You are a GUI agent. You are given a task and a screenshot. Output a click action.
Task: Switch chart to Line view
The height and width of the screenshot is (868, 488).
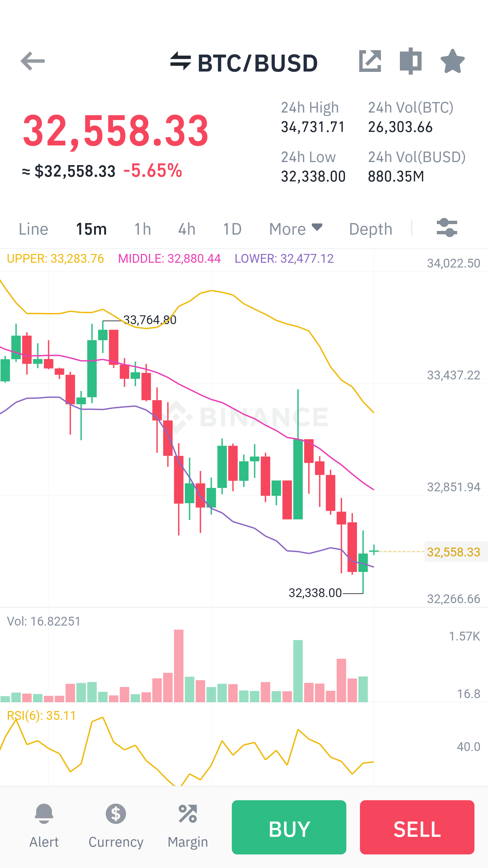coord(34,229)
